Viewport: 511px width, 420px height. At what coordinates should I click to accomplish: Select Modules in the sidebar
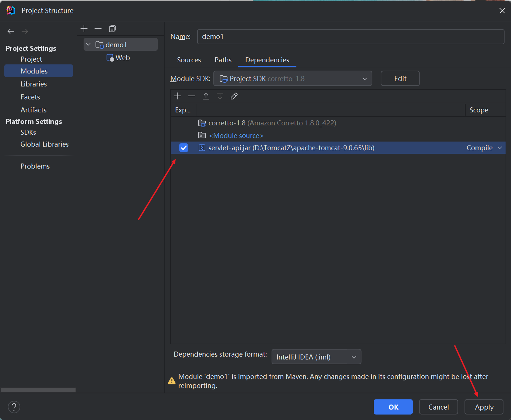39,71
